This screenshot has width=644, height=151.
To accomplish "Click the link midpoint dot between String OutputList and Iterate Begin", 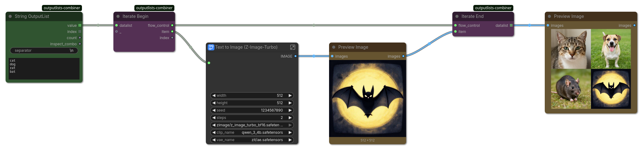I will pyautogui.click(x=98, y=25).
